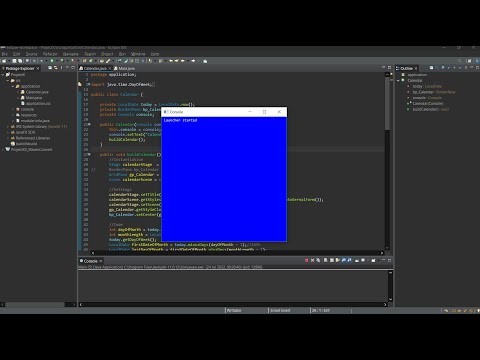Screen dimensions: 480x360
Task: Open the Window menu
Action: coord(138,54)
